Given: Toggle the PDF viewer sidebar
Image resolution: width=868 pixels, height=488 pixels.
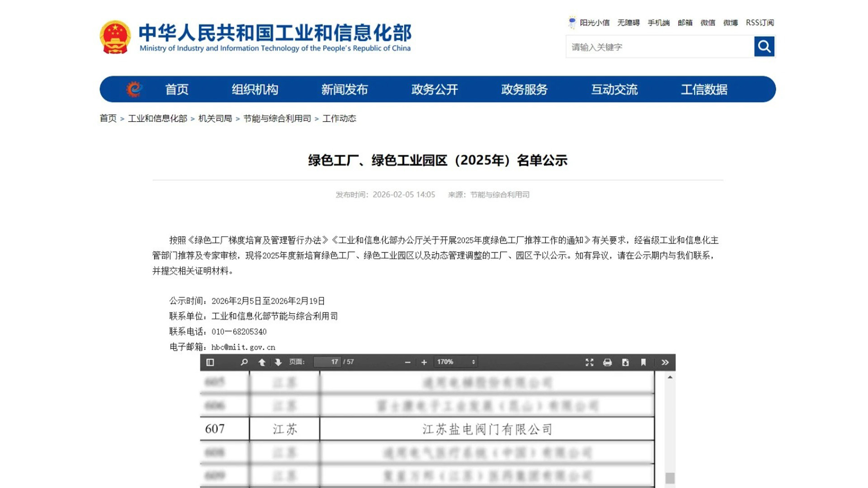Looking at the screenshot, I should [210, 362].
